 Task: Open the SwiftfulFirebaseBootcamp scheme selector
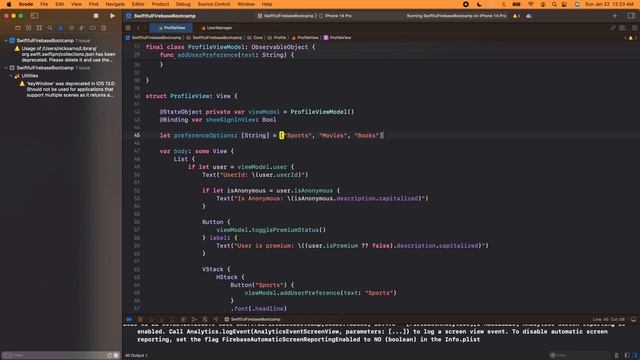(286, 16)
